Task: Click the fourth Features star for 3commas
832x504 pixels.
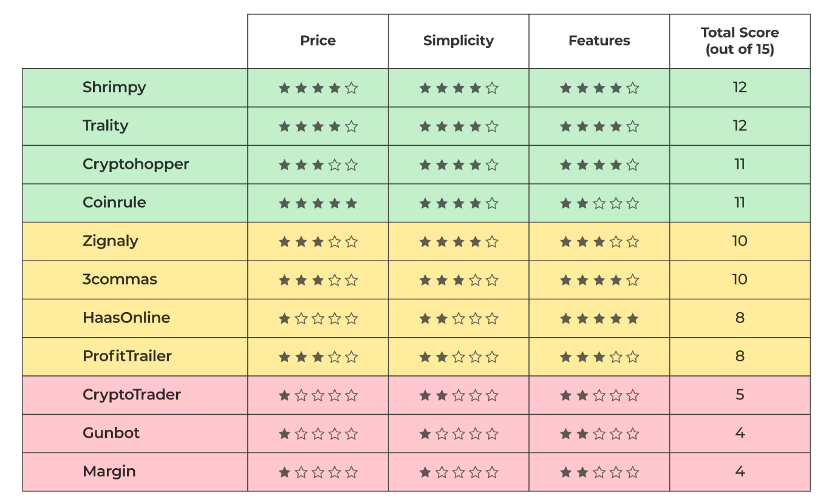Action: (616, 280)
